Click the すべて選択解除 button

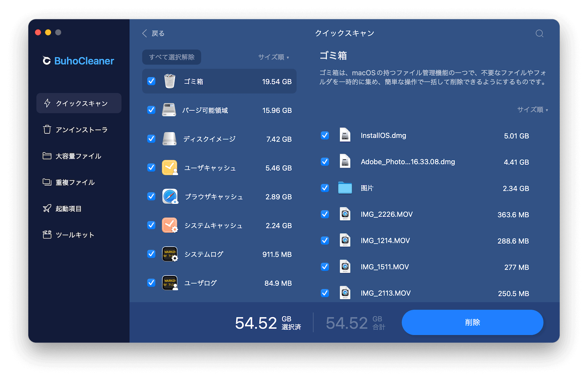click(172, 57)
